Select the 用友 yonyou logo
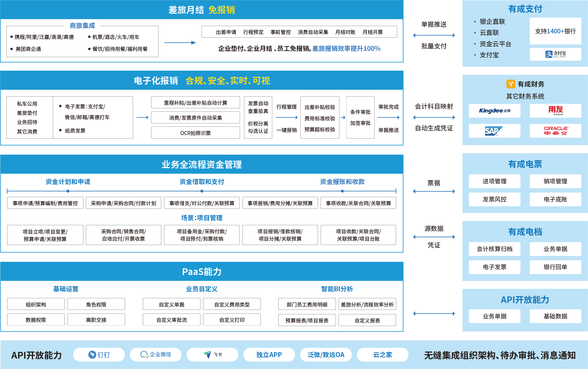 point(555,111)
